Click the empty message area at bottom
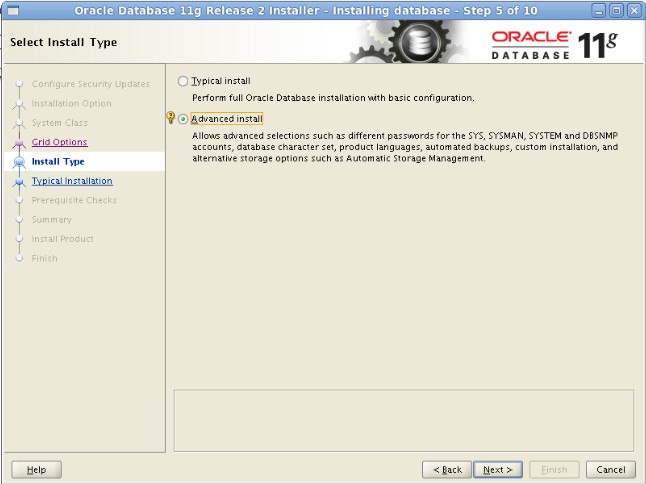This screenshot has width=646, height=484. click(x=403, y=421)
